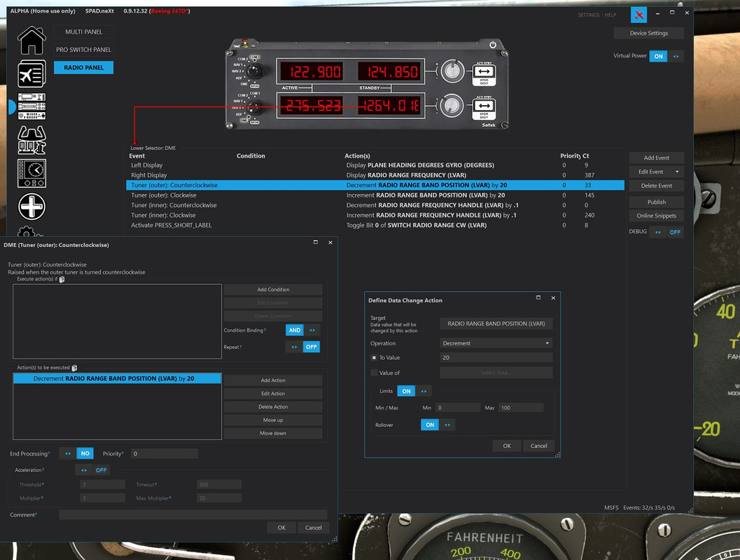
Task: Click the Add Event button
Action: click(x=657, y=158)
